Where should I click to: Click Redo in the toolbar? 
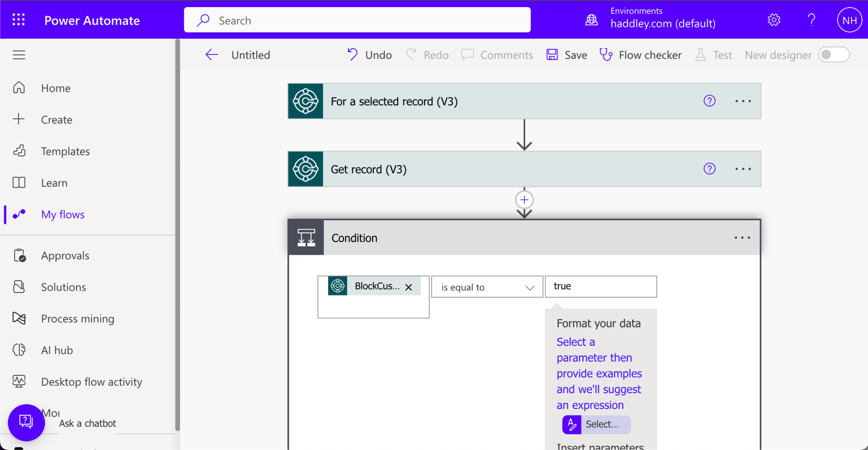(x=427, y=55)
